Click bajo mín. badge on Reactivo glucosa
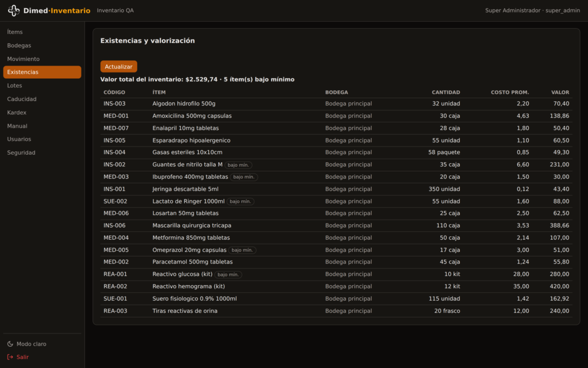 click(x=228, y=274)
